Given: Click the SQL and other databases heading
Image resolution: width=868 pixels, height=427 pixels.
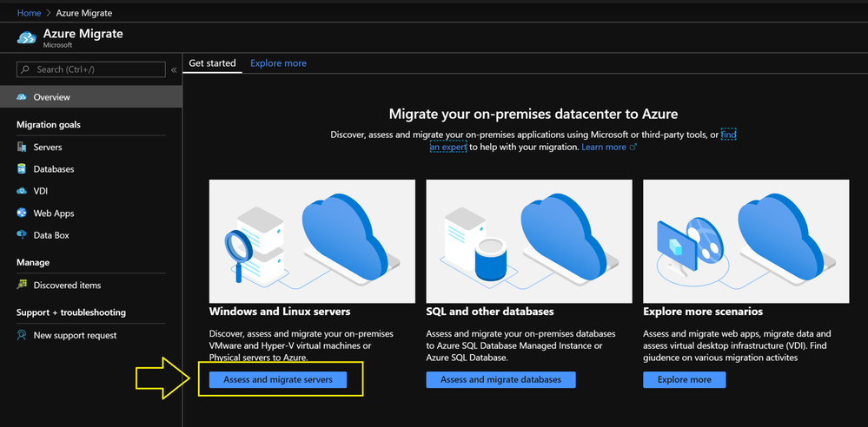Looking at the screenshot, I should 490,312.
